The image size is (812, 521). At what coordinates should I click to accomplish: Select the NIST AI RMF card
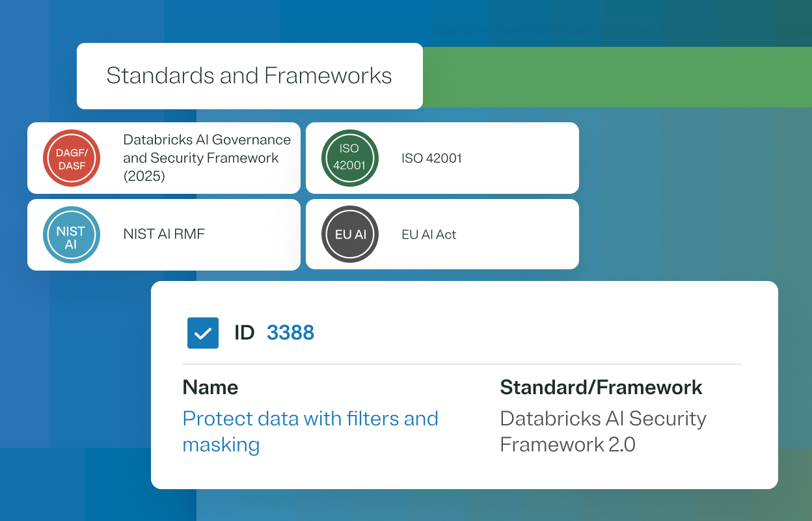[x=164, y=235]
